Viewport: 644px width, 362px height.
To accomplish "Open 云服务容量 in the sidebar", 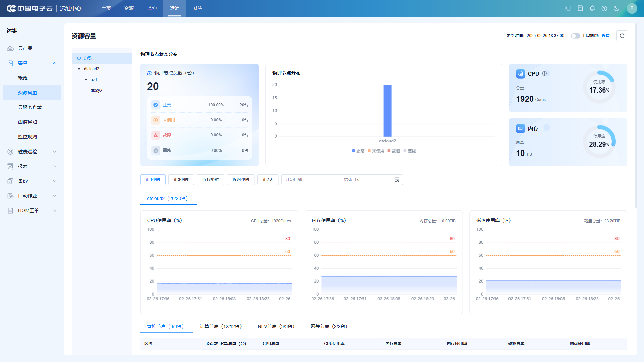I will (x=30, y=107).
